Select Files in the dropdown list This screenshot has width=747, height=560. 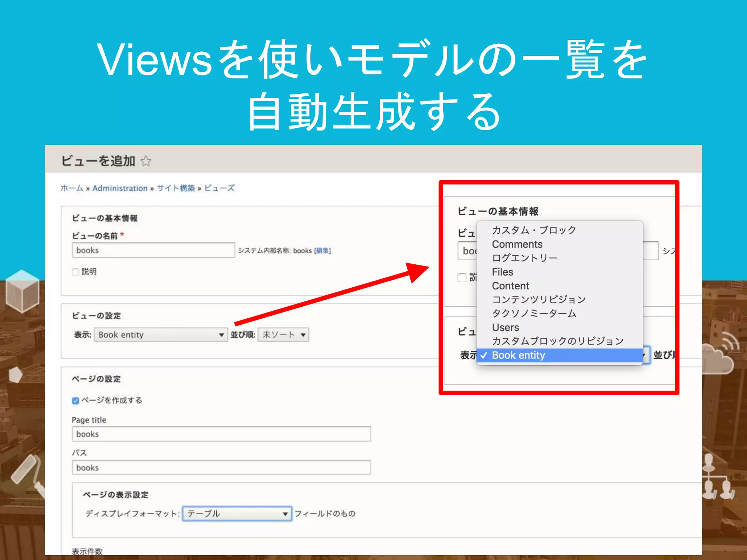point(560,272)
